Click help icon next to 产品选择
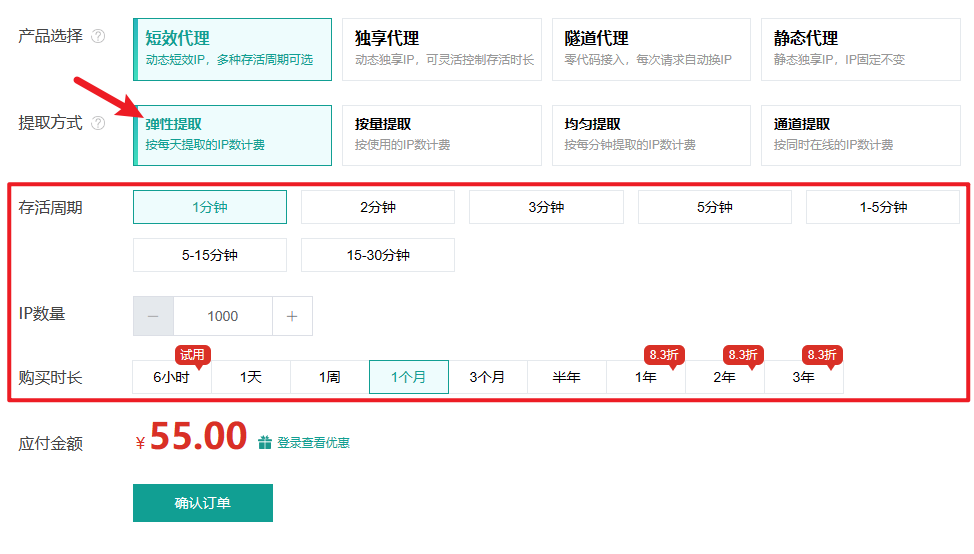This screenshot has height=554, width=974. pos(98,37)
